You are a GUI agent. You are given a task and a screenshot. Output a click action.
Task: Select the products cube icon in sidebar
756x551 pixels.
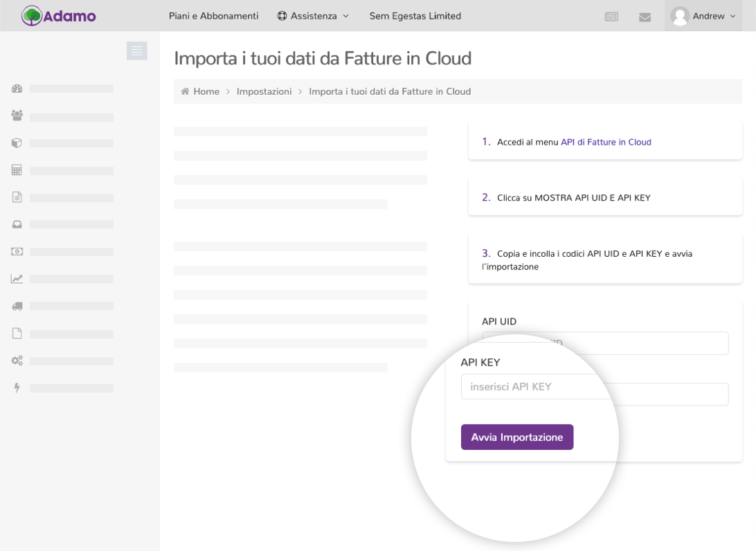tap(17, 143)
